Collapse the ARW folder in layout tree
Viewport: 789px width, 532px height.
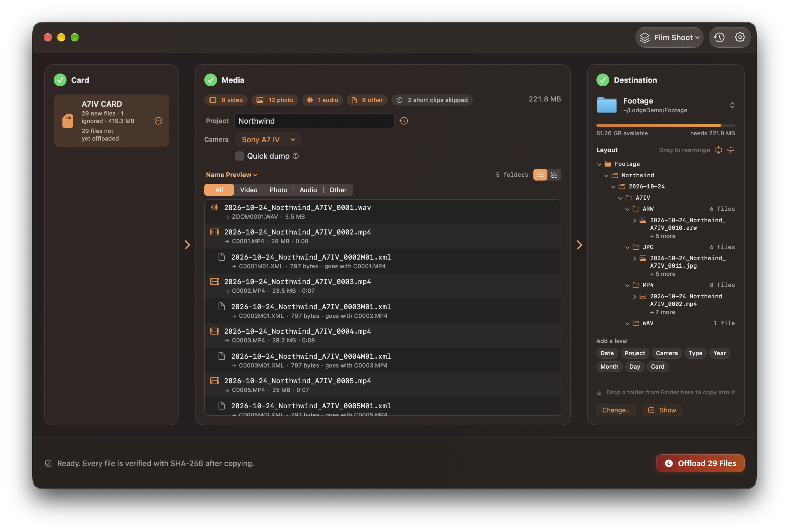pos(627,209)
